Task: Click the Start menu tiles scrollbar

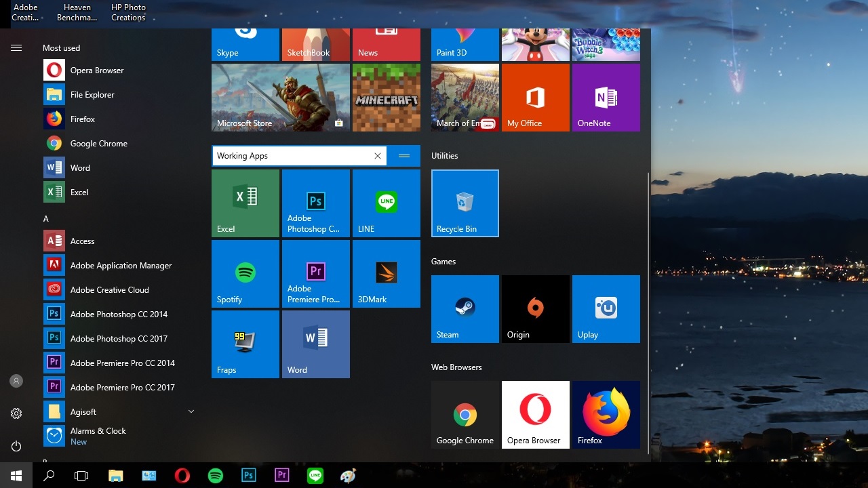Action: 648,312
